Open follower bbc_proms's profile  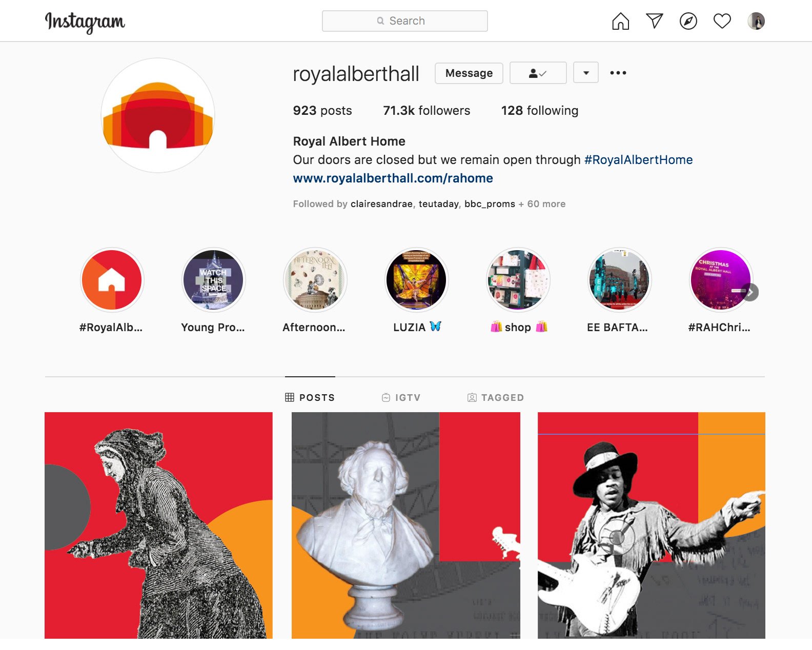click(490, 204)
